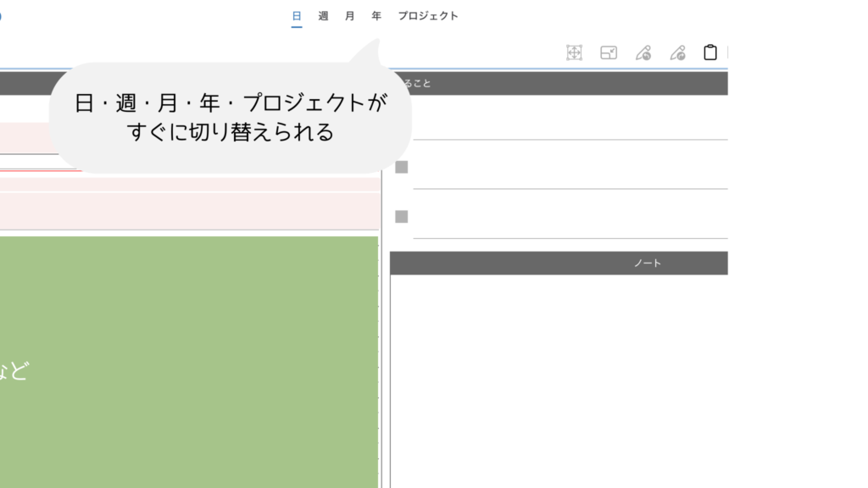Image resolution: width=868 pixels, height=488 pixels.
Task: Switch to the 週 (week) view tab
Action: (x=322, y=14)
